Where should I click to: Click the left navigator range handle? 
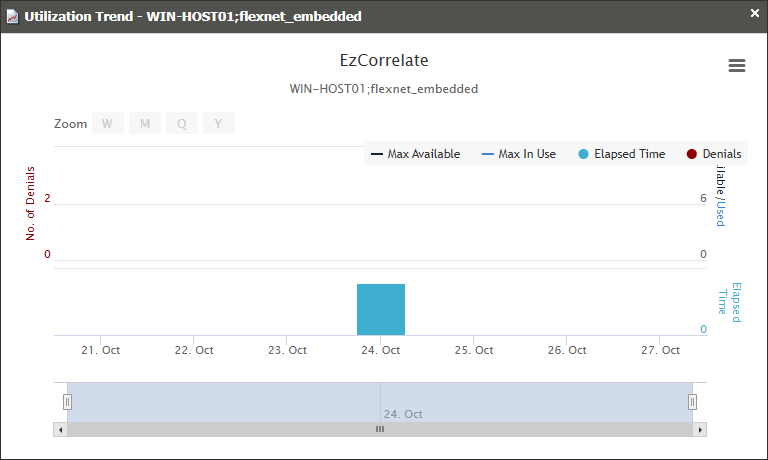click(x=68, y=401)
